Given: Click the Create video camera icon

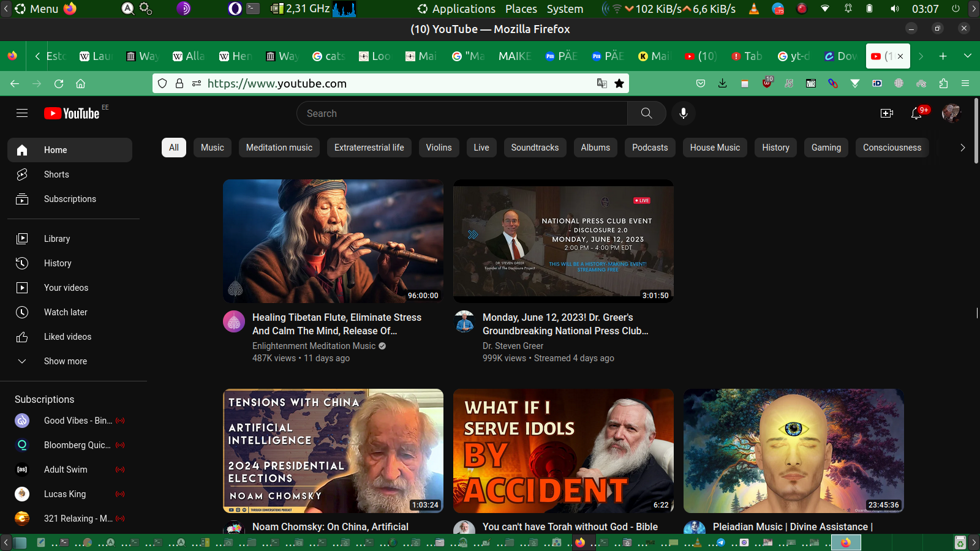Looking at the screenshot, I should click(x=886, y=113).
